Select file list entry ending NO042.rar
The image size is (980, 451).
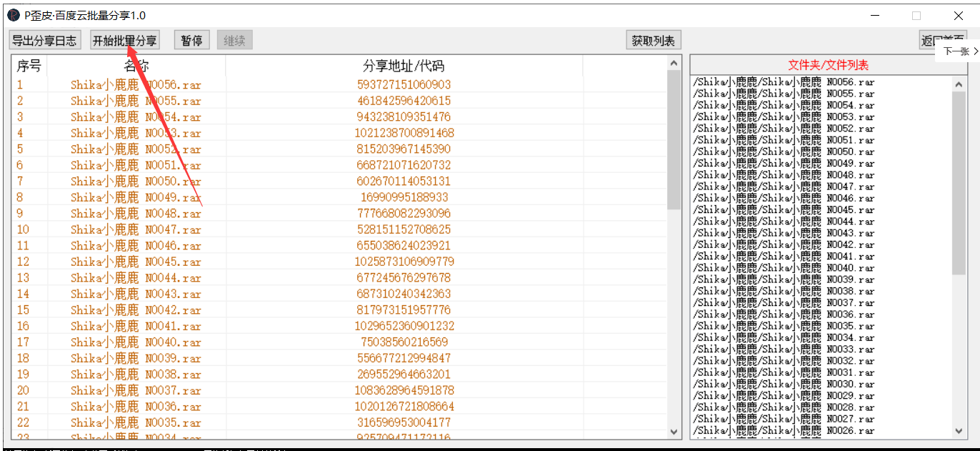tap(784, 244)
